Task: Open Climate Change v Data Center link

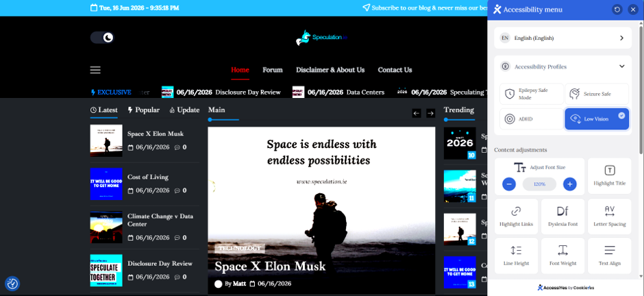Action: tap(160, 220)
